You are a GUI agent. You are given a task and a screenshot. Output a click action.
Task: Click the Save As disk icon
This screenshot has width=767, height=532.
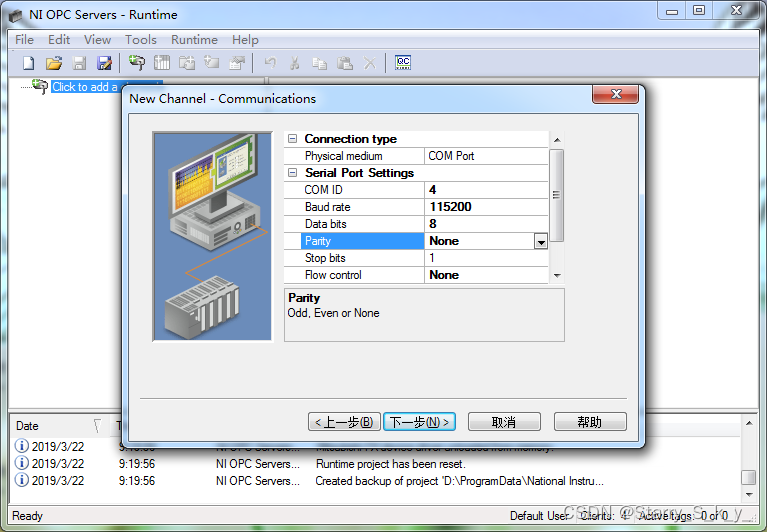[104, 63]
